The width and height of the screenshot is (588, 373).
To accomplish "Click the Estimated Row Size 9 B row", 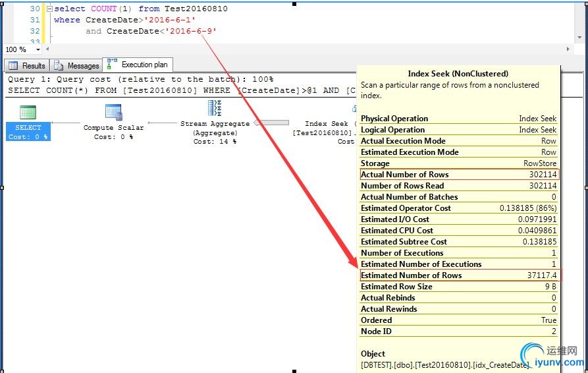I will tap(459, 286).
